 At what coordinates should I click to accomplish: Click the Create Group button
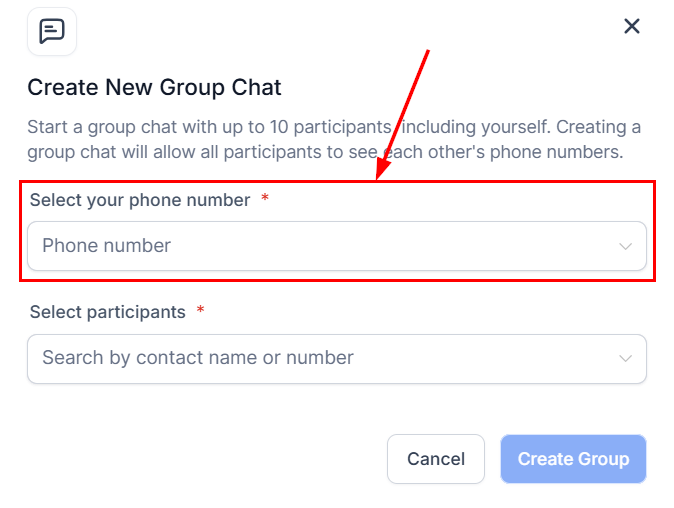pos(573,459)
